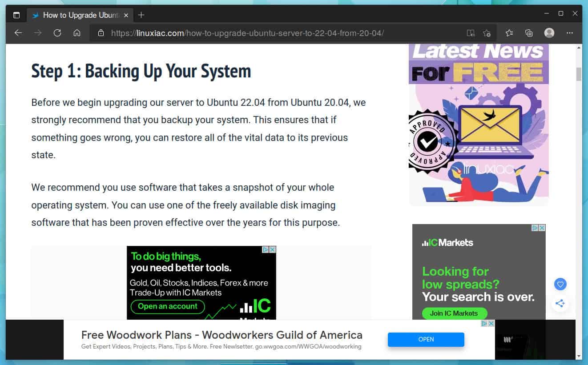Open the Collections panel
Screen dimensions: 588x365
point(529,33)
